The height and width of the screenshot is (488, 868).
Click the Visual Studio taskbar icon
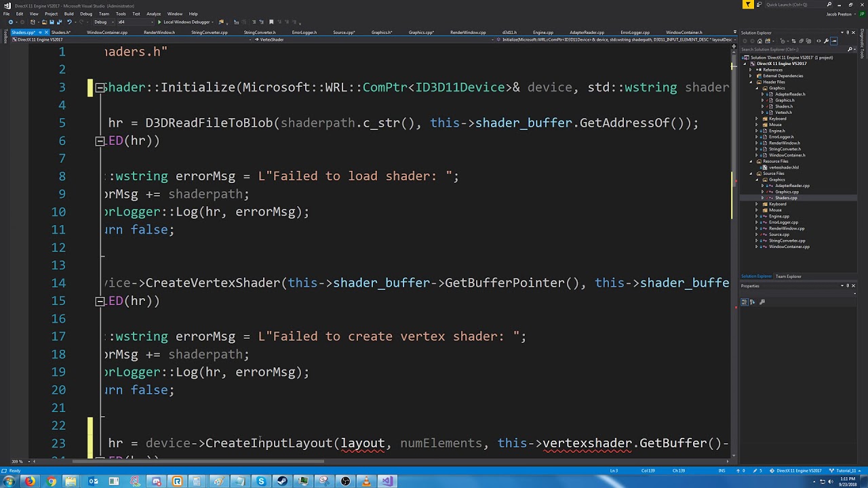click(x=387, y=481)
